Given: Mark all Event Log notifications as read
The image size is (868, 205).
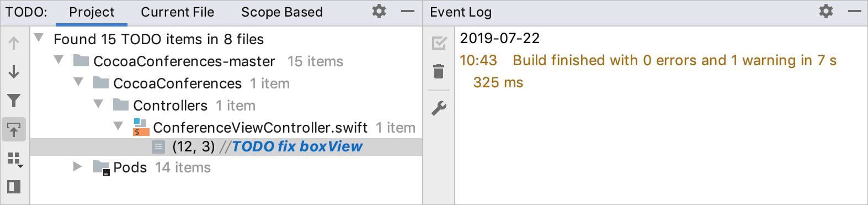Looking at the screenshot, I should (439, 43).
